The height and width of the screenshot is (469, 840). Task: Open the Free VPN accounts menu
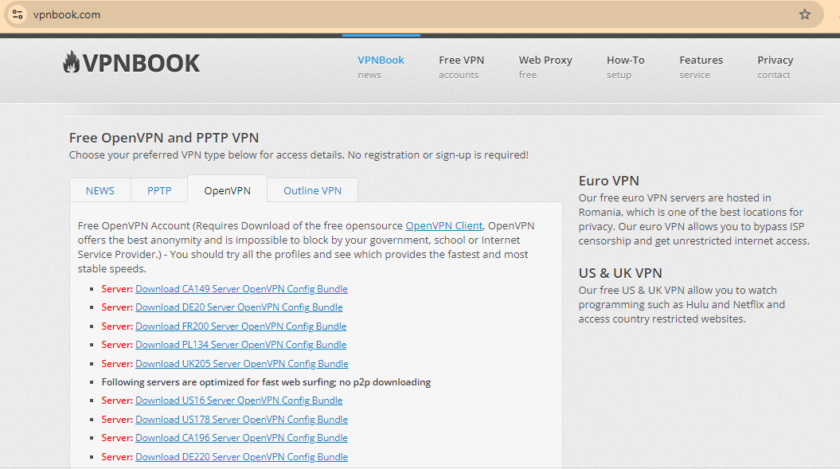point(460,66)
